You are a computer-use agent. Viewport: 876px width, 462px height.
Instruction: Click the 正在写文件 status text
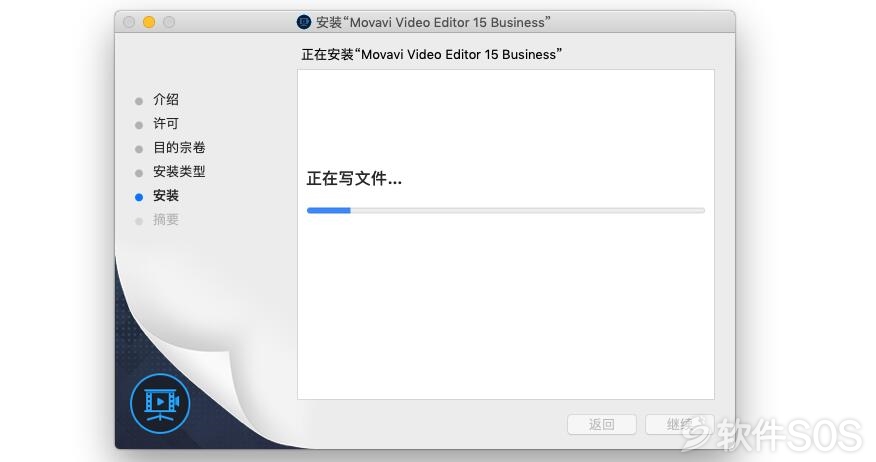(x=354, y=179)
